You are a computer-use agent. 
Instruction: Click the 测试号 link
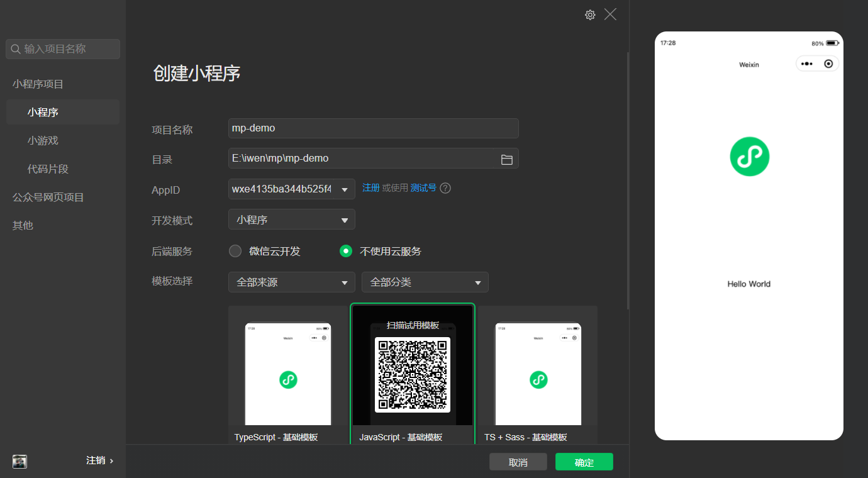point(423,188)
